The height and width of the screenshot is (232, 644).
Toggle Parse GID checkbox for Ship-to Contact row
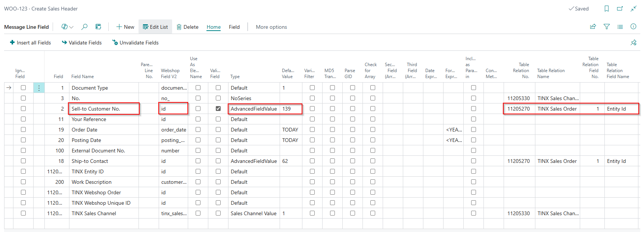click(352, 161)
